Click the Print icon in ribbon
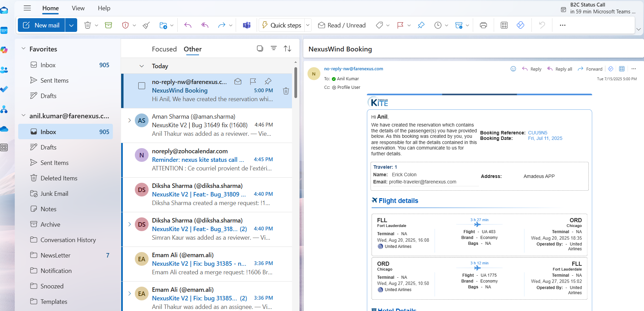644x311 pixels. coord(483,25)
